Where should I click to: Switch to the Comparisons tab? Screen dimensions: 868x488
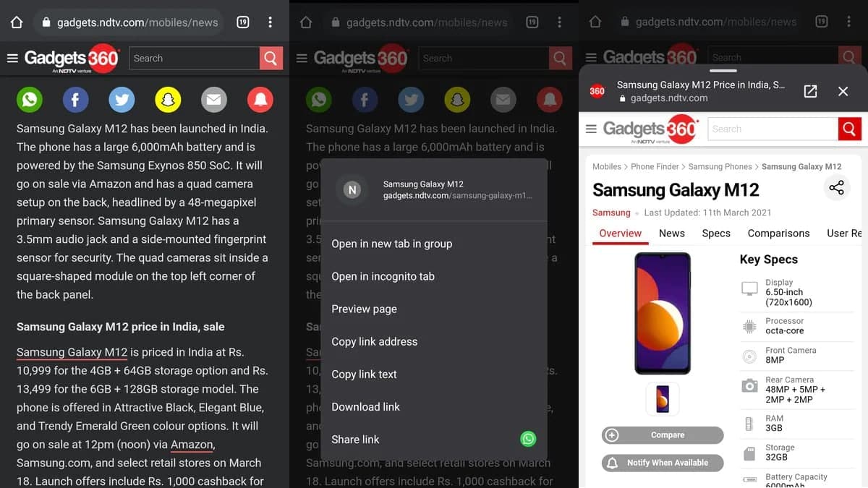coord(778,233)
